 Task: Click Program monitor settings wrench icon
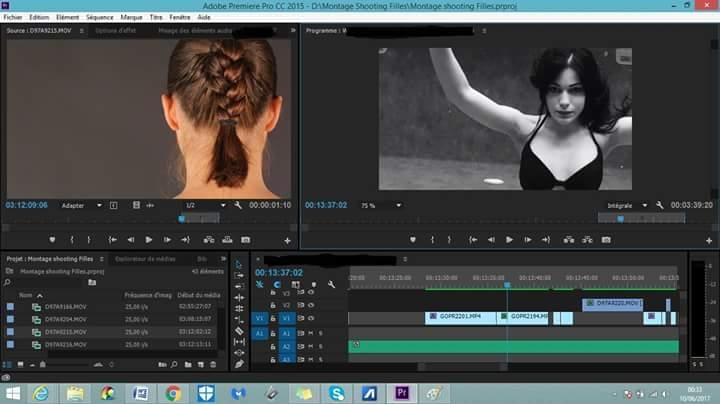[x=659, y=205]
